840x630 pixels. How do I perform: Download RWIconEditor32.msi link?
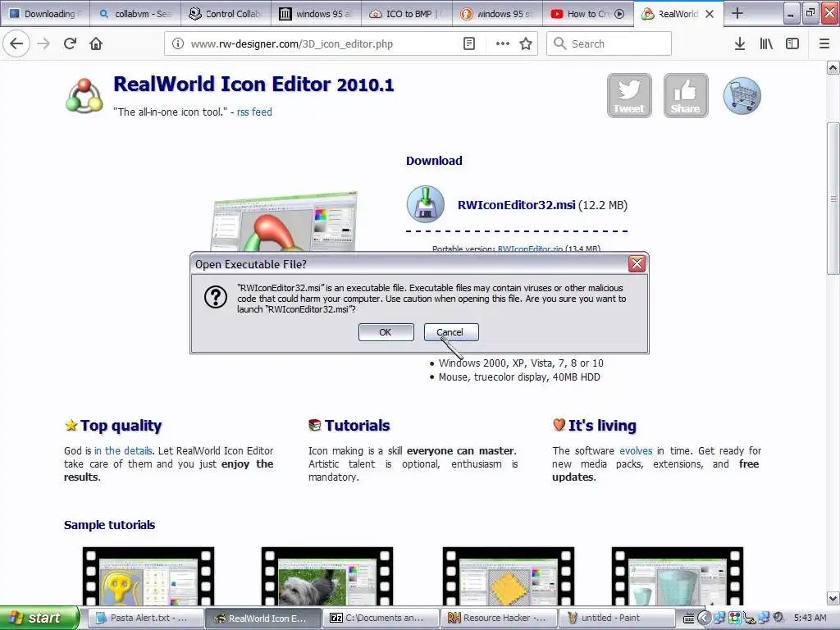(517, 204)
